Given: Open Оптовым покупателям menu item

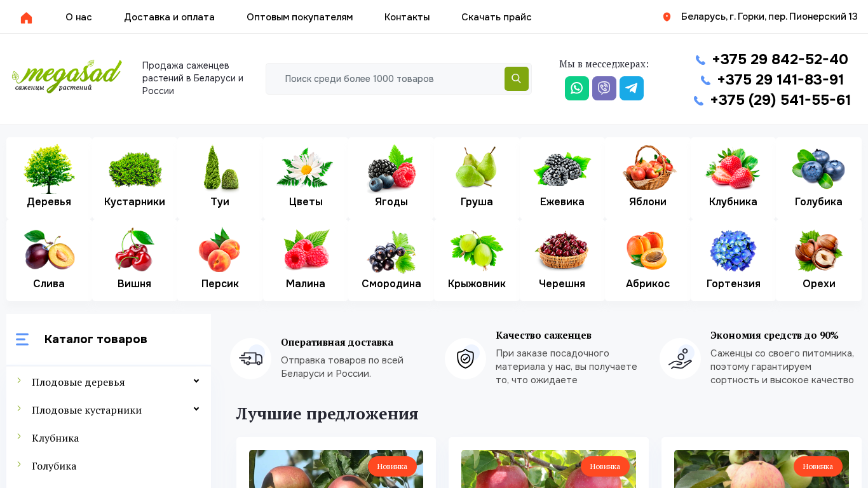Looking at the screenshot, I should point(299,17).
